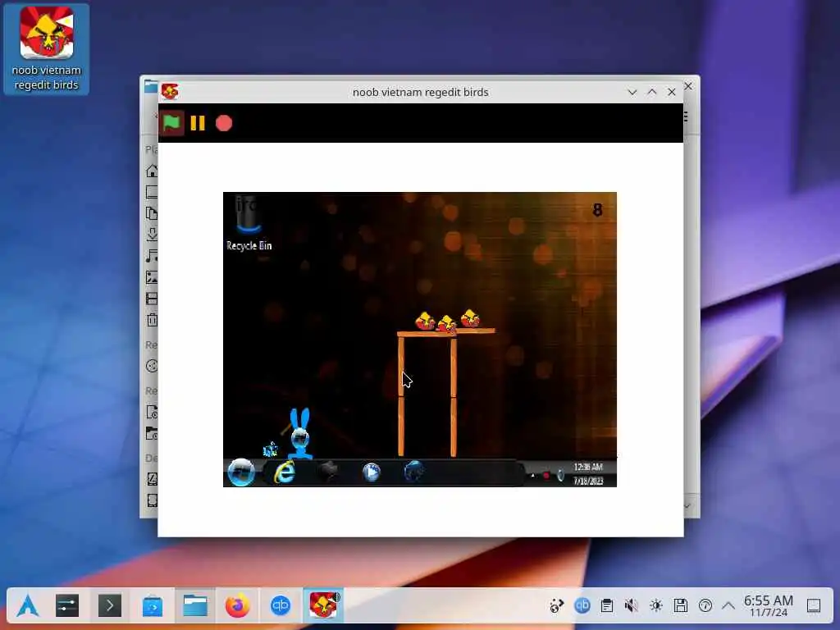This screenshot has width=840, height=630.
Task: Click the score number 8 in the game
Action: point(597,210)
